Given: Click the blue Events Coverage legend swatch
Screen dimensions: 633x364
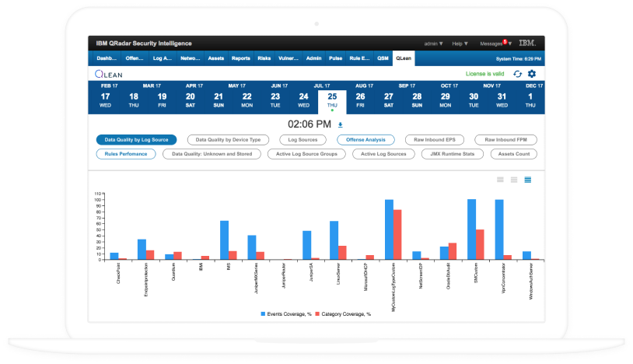Looking at the screenshot, I should tap(262, 314).
